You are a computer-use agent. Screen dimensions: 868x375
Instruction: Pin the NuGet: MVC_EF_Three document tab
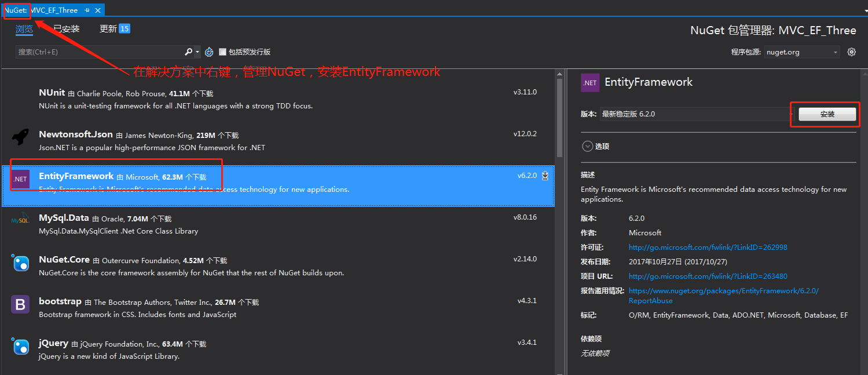point(87,10)
